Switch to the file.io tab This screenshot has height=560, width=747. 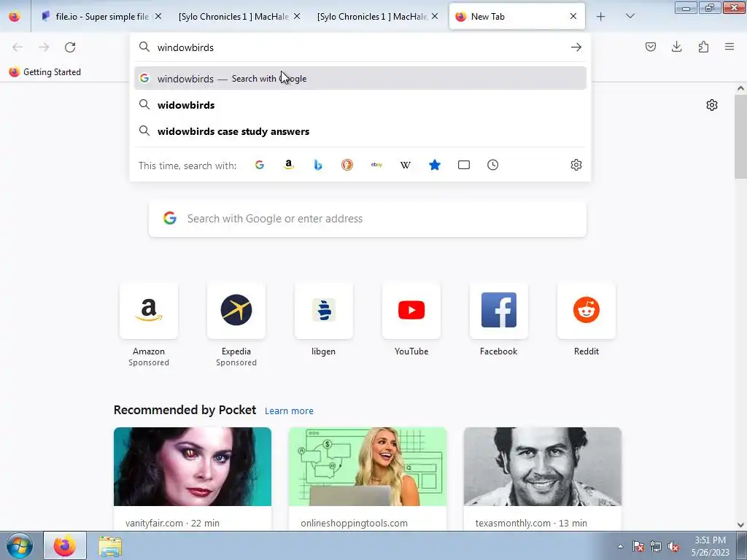101,17
